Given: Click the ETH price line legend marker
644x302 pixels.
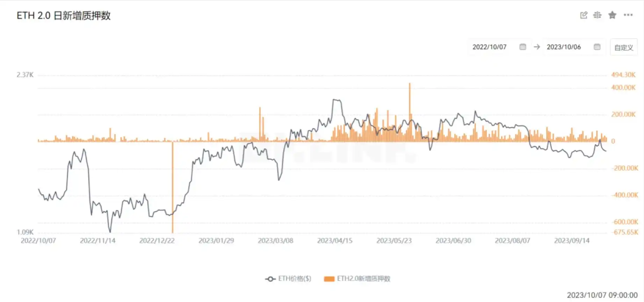Looking at the screenshot, I should (270, 279).
